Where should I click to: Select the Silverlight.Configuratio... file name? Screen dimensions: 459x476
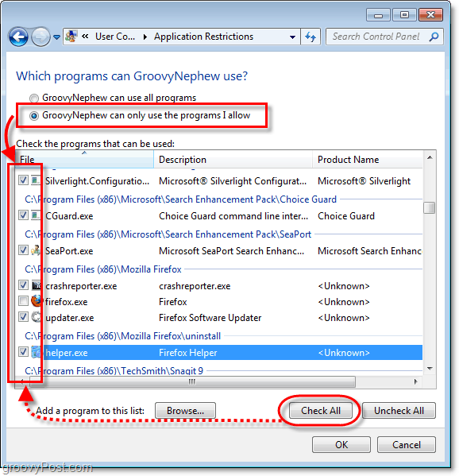(x=98, y=181)
